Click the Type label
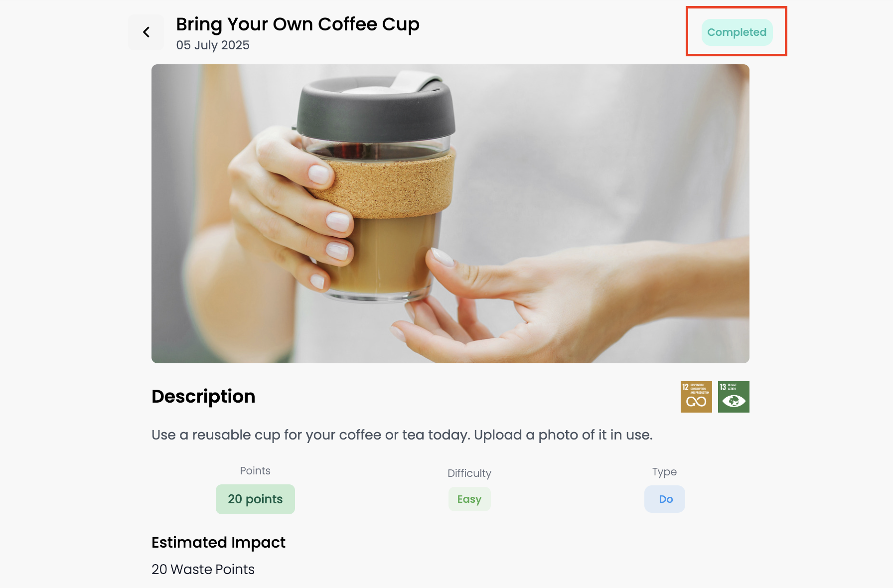Viewport: 893px width, 588px height. 664,471
